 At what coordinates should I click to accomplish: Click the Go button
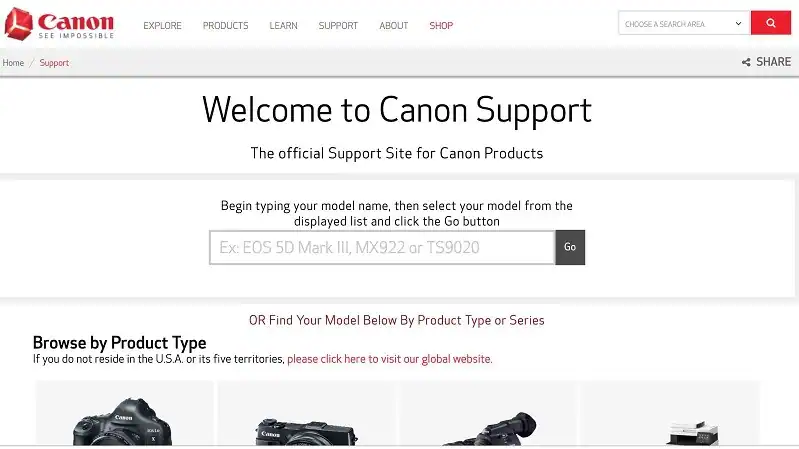(x=570, y=247)
